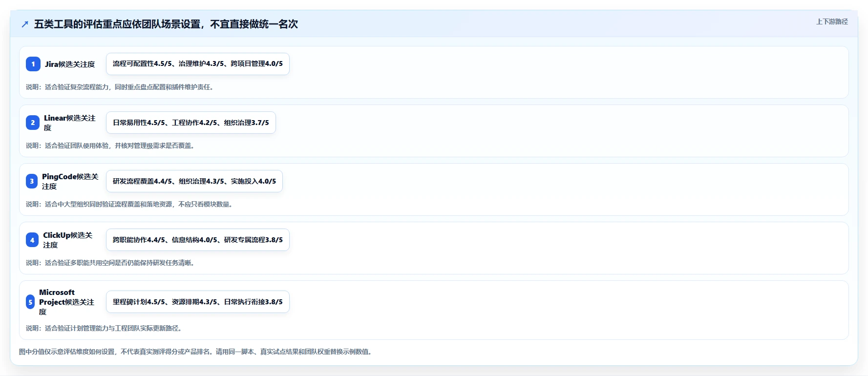Click the 研发流程覆盖4.4/5 score box

click(194, 181)
